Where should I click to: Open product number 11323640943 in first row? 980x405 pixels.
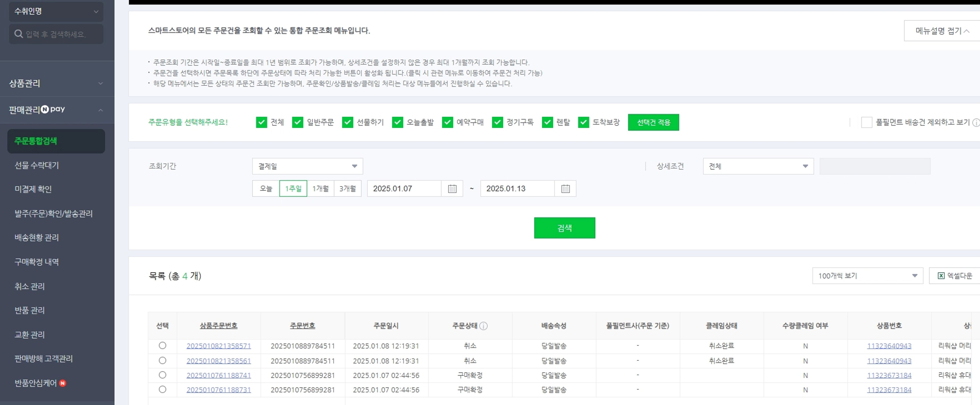click(889, 346)
